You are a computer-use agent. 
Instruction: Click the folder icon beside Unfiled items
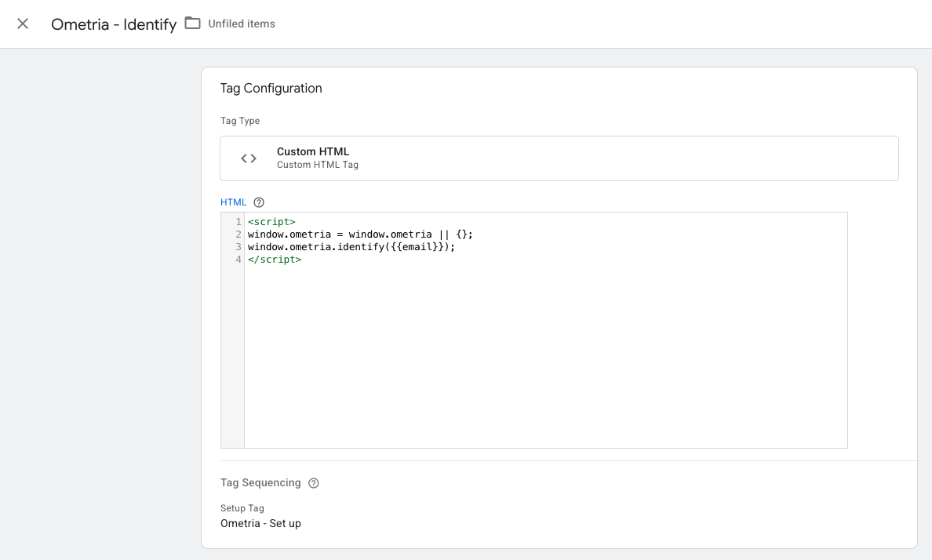click(192, 24)
